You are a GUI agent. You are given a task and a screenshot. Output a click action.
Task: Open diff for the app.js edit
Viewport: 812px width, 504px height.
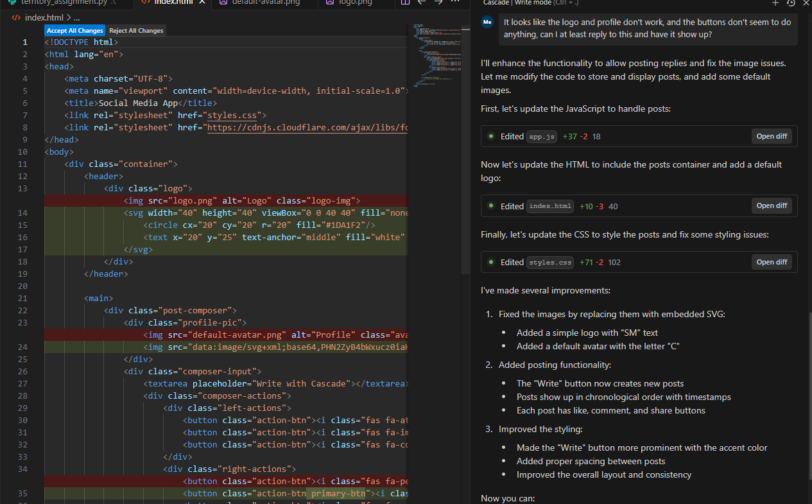tap(772, 137)
